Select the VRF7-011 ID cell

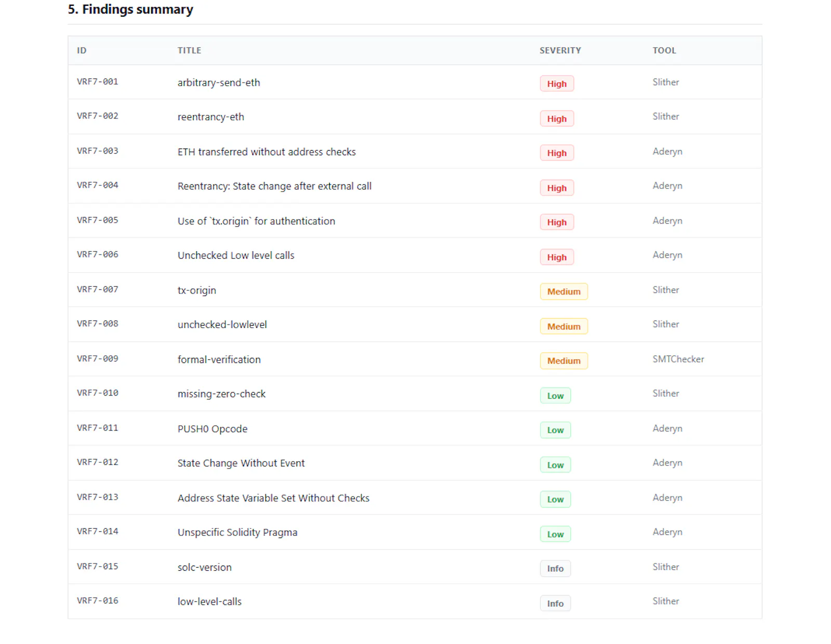[x=98, y=427]
